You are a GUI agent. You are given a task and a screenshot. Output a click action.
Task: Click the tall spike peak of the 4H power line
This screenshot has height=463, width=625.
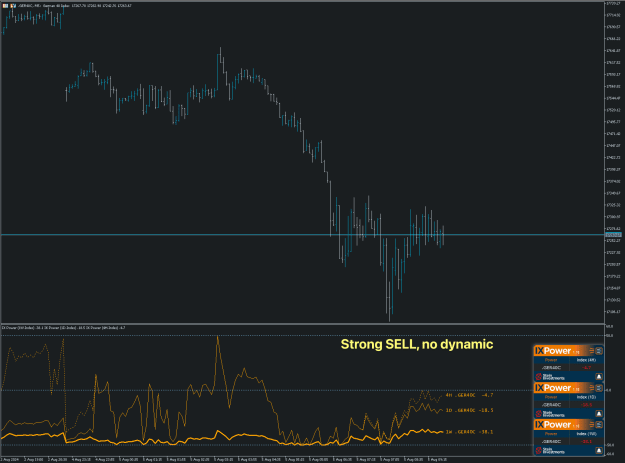click(218, 337)
